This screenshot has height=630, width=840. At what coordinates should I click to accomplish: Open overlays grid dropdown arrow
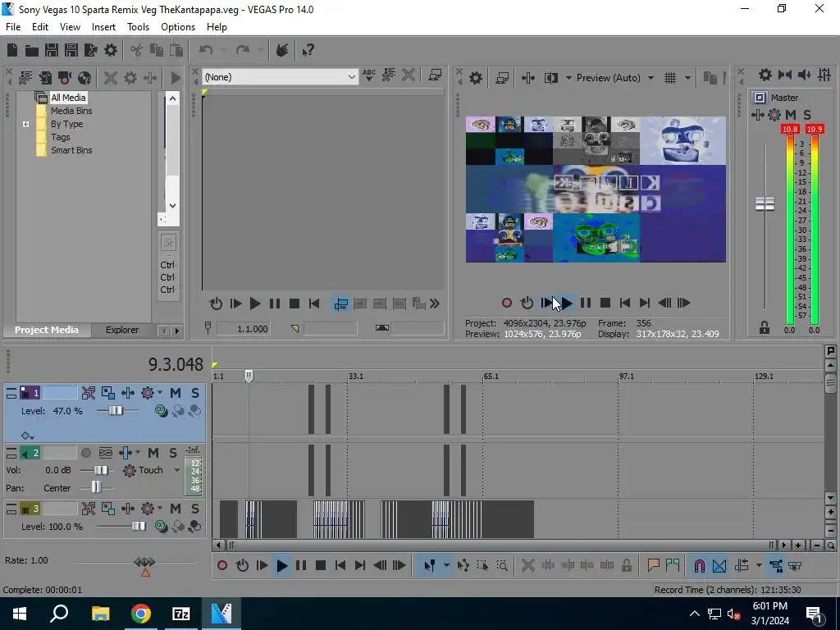coord(688,78)
